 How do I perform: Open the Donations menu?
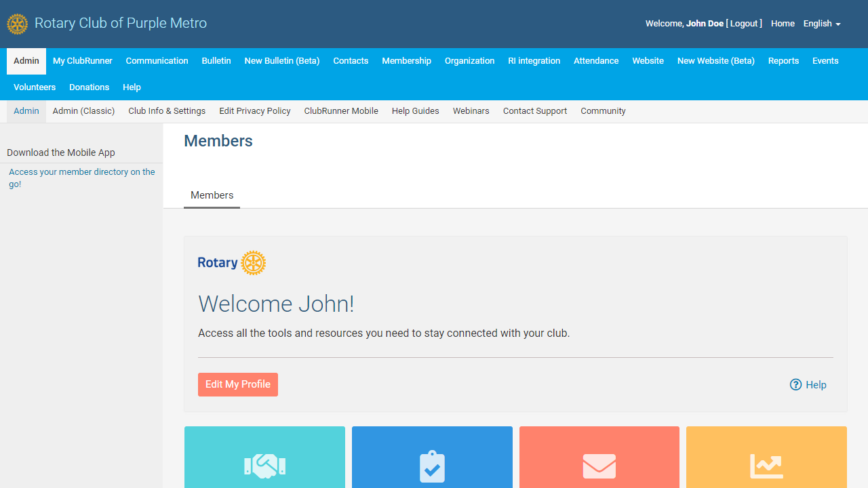89,87
